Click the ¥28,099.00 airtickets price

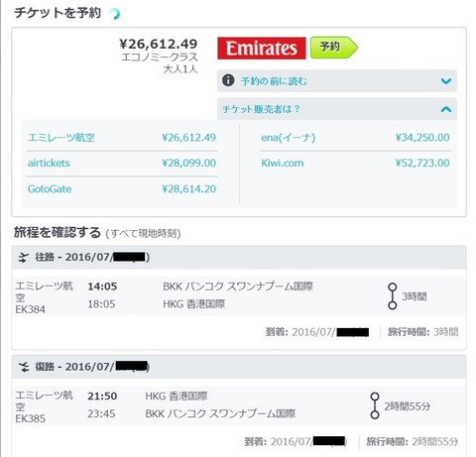click(x=188, y=163)
